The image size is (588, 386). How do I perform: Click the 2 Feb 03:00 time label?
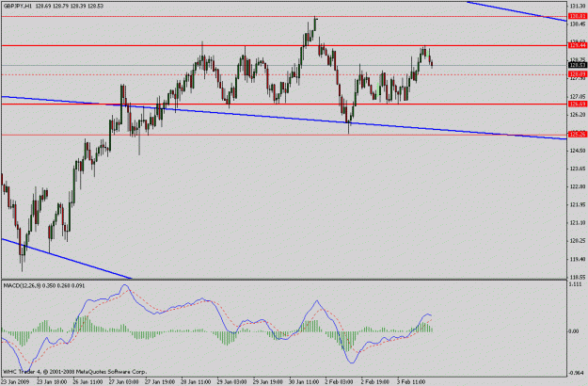tap(339, 382)
